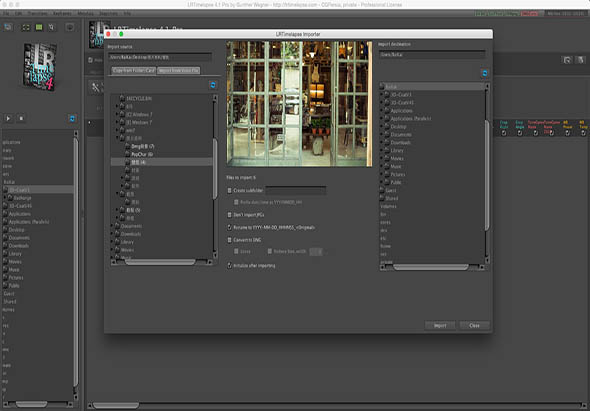Expand Documents in the import source tree
The image size is (590, 411).
click(112, 226)
